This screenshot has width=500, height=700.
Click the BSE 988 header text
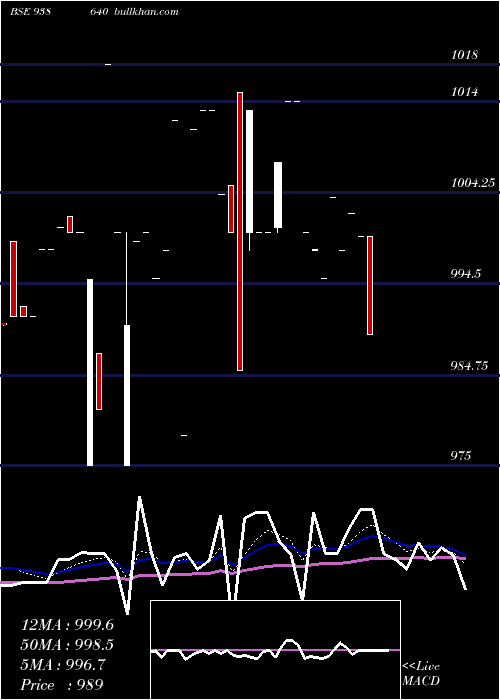(30, 12)
